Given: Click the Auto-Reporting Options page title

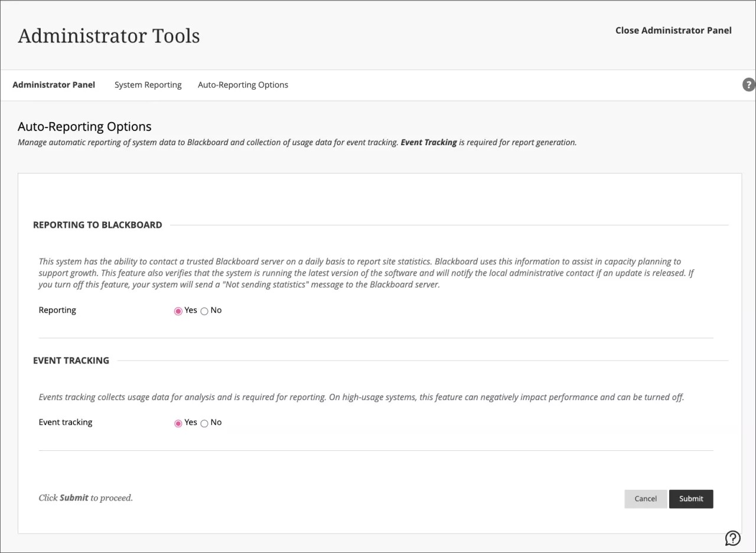Looking at the screenshot, I should pos(84,126).
